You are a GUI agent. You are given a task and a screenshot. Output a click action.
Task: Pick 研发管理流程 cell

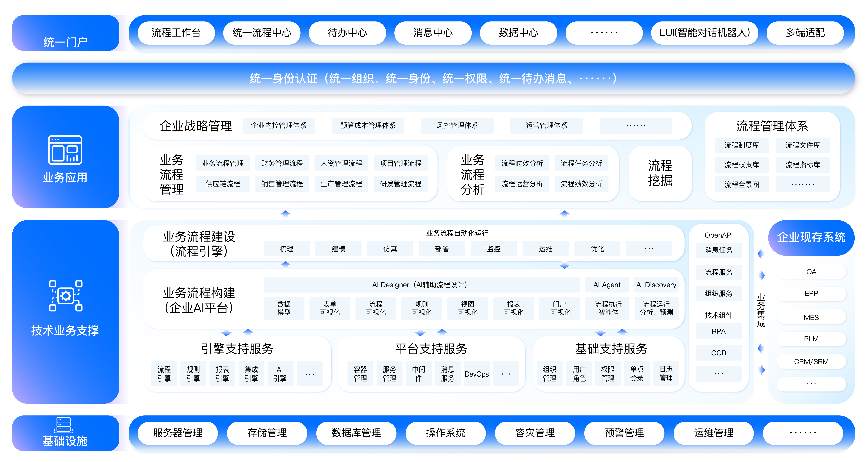pos(401,184)
